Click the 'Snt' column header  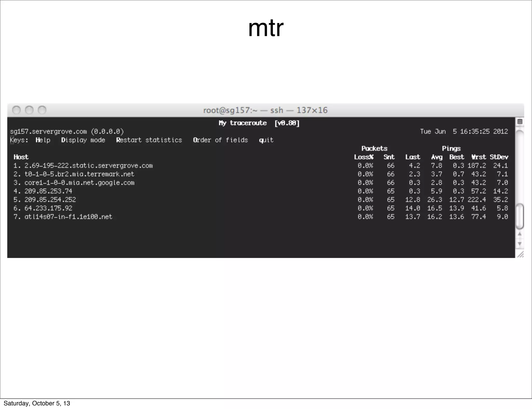(389, 157)
